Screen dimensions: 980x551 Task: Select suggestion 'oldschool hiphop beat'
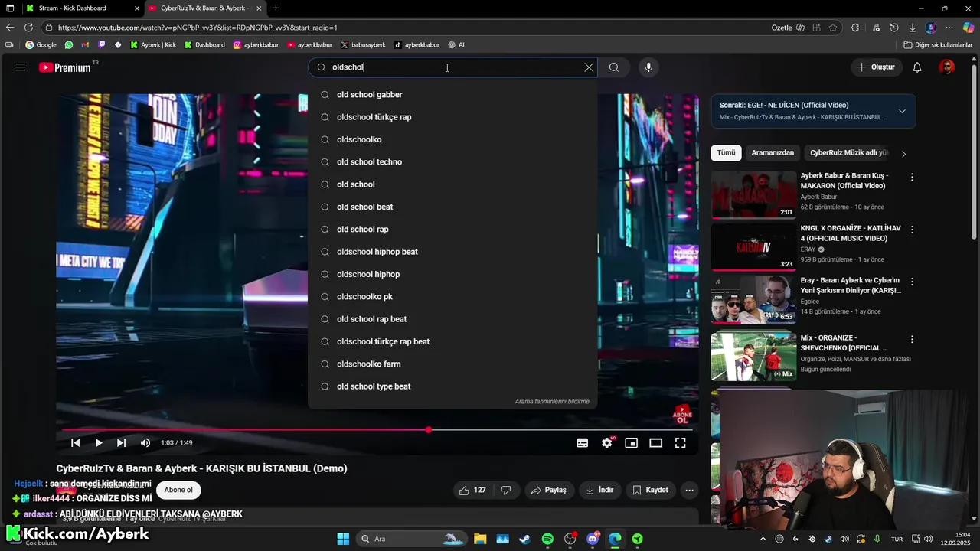pos(452,252)
